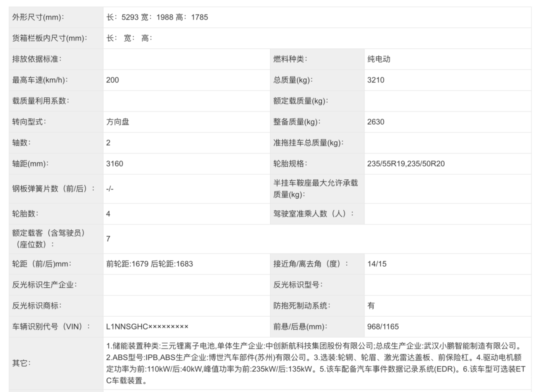Click the max speed value 200
The image size is (540, 392).
pyautogui.click(x=112, y=80)
